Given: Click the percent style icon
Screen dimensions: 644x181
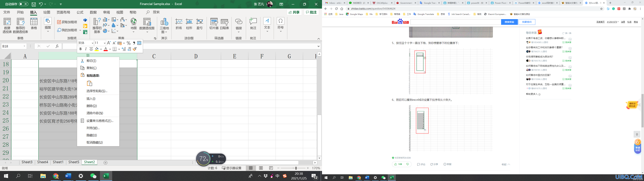Looking at the screenshot, I should click(x=128, y=43).
